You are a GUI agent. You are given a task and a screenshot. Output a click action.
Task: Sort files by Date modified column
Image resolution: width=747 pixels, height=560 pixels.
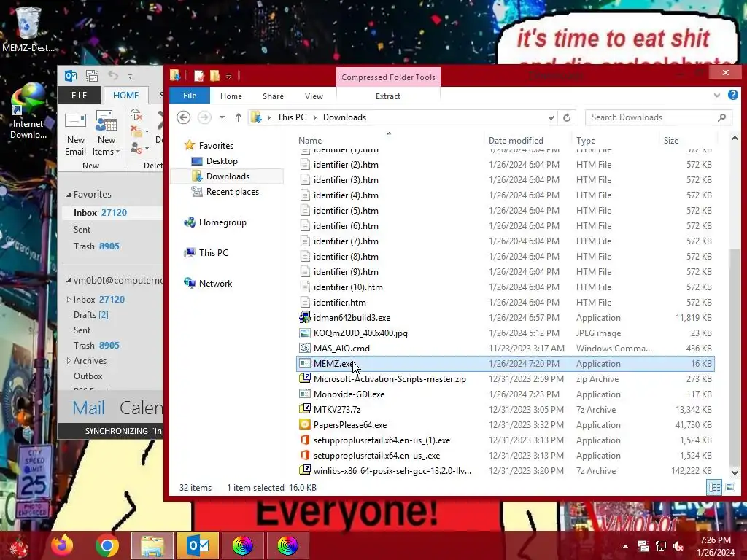(x=516, y=141)
